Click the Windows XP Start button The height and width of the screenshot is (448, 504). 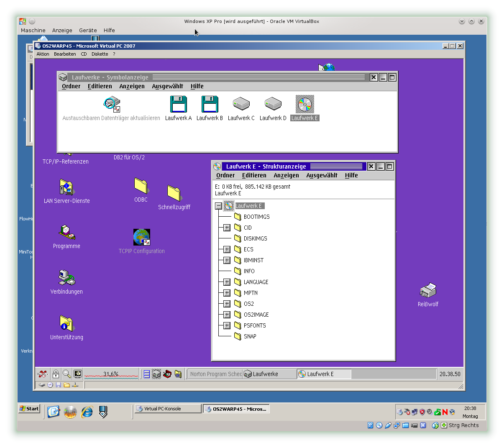click(x=29, y=409)
